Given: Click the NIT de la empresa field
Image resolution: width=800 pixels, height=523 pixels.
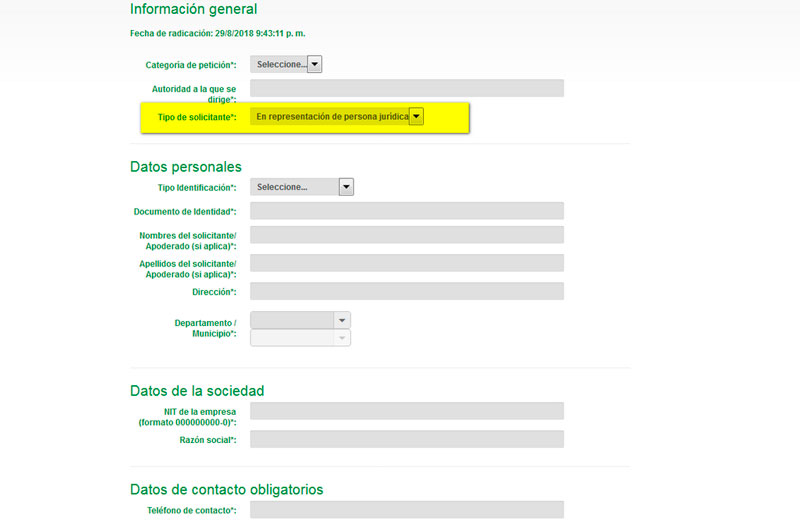Looking at the screenshot, I should [407, 411].
